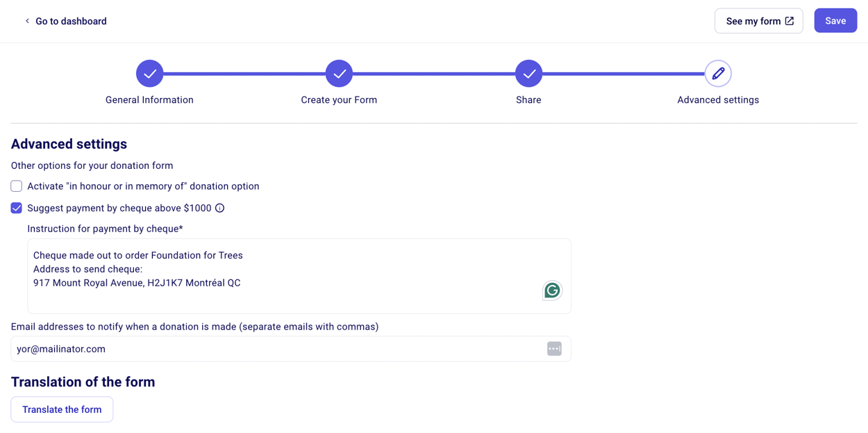Image resolution: width=868 pixels, height=433 pixels.
Task: Click the Save button
Action: click(x=835, y=20)
